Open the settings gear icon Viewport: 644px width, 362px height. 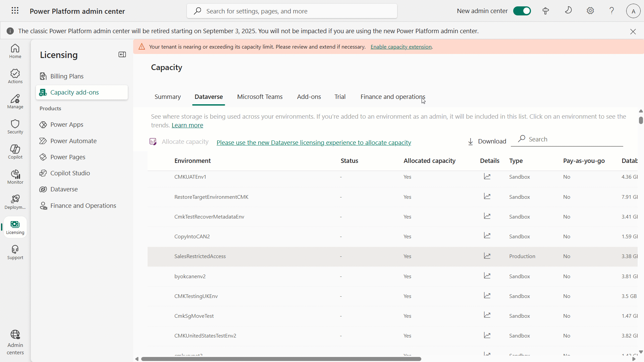590,11
